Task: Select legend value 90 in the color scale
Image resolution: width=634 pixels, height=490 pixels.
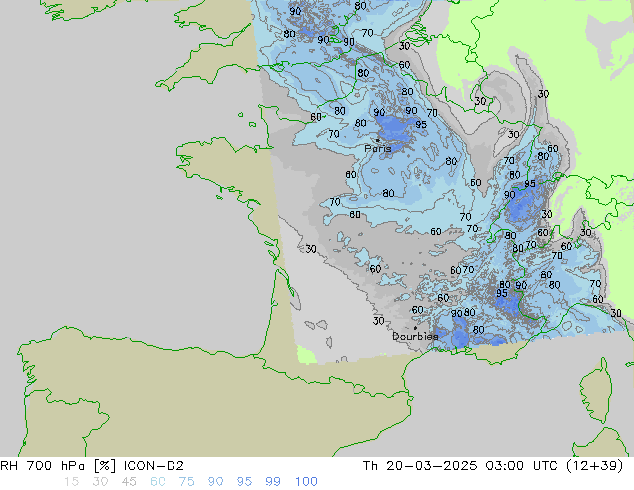Action: [215, 482]
